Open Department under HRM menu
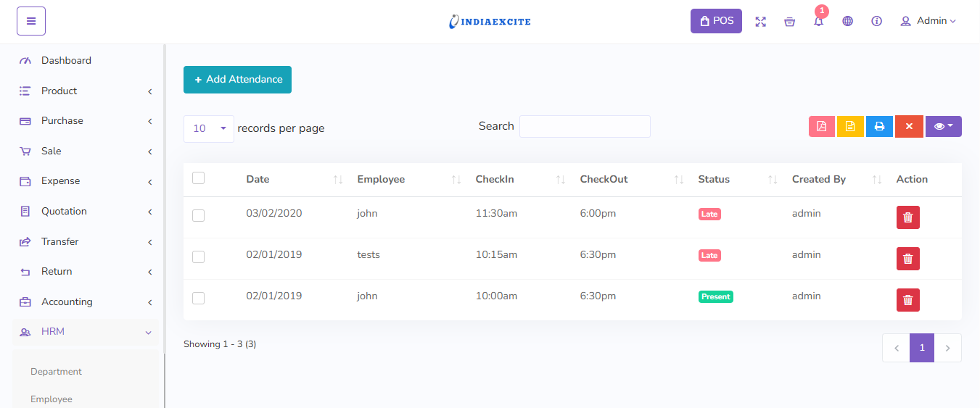 [56, 372]
